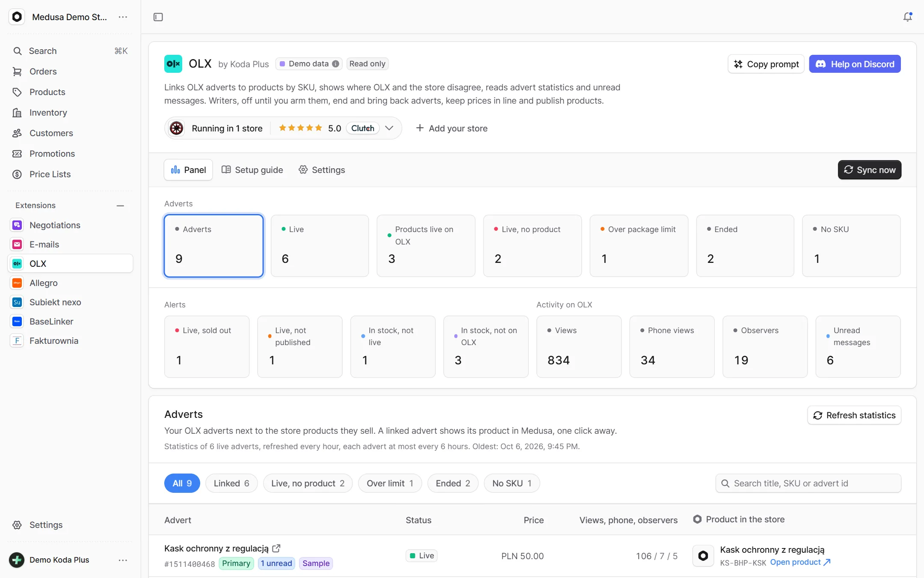This screenshot has width=924, height=578.
Task: Follow the Open product link
Action: coord(800,562)
